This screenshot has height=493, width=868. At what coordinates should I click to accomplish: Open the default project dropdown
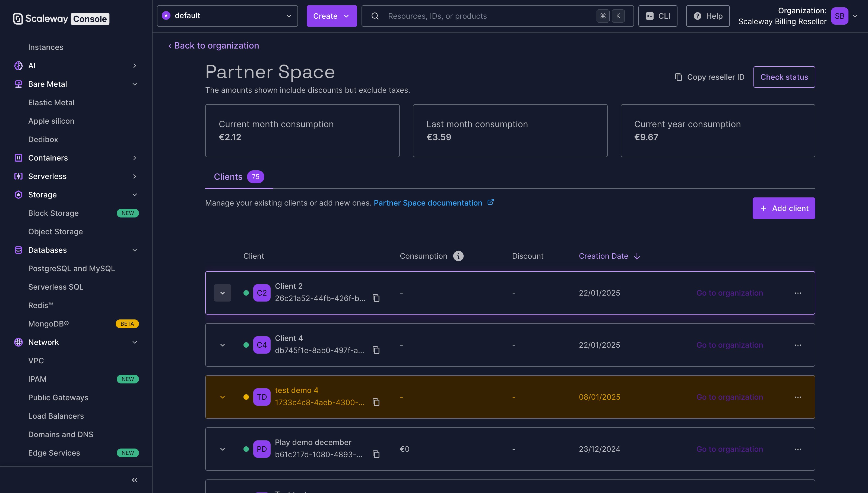227,16
